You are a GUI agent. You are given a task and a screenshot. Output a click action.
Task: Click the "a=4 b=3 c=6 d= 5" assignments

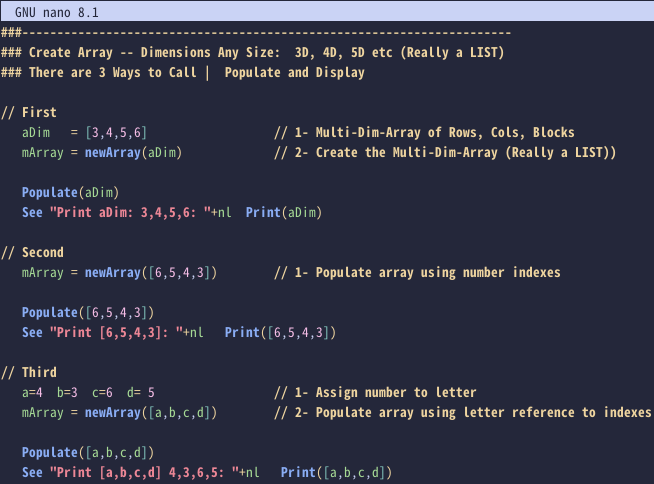(x=88, y=392)
